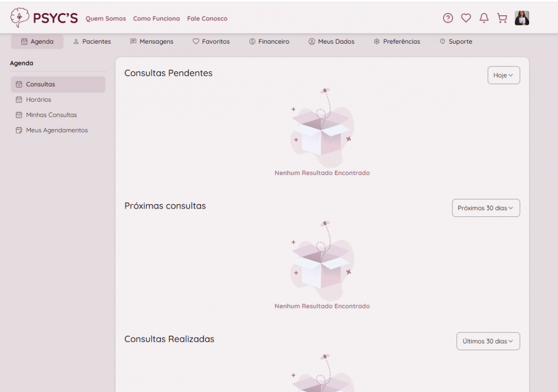Open the shopping cart icon

click(x=502, y=18)
